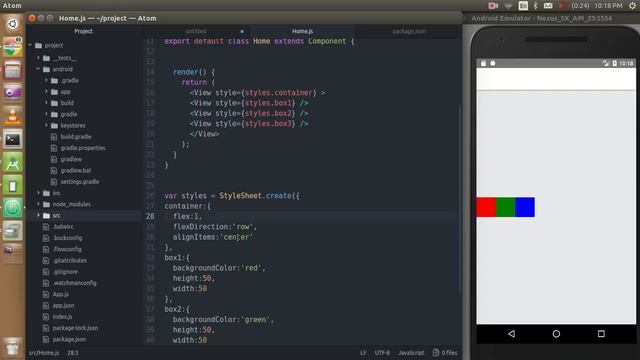This screenshot has height=360, width=640.
Task: Open Android Studio from the dock
Action: 12,162
